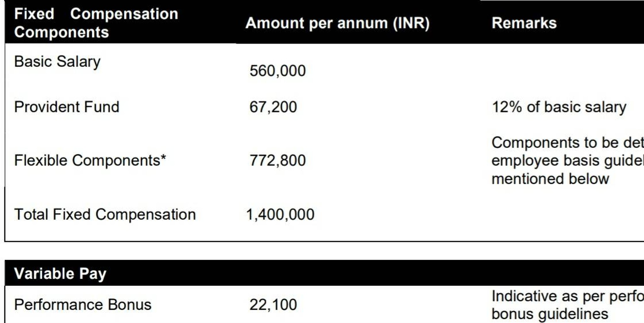Click the Remarks column header
Screen dimensions: 644x323
pos(524,23)
